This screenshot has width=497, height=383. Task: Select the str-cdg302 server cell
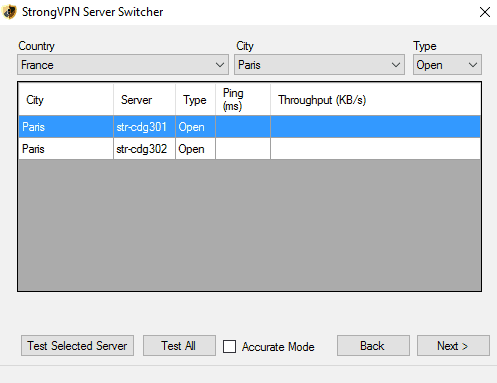coord(144,149)
